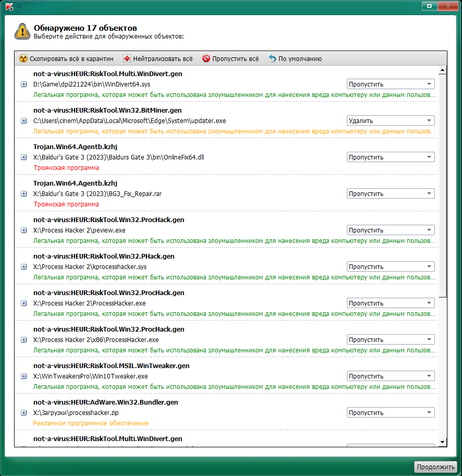Image resolution: width=462 pixels, height=476 pixels.
Task: Open action dropdown for BG3_Fix_Repair.rar
Action: pyautogui.click(x=391, y=193)
